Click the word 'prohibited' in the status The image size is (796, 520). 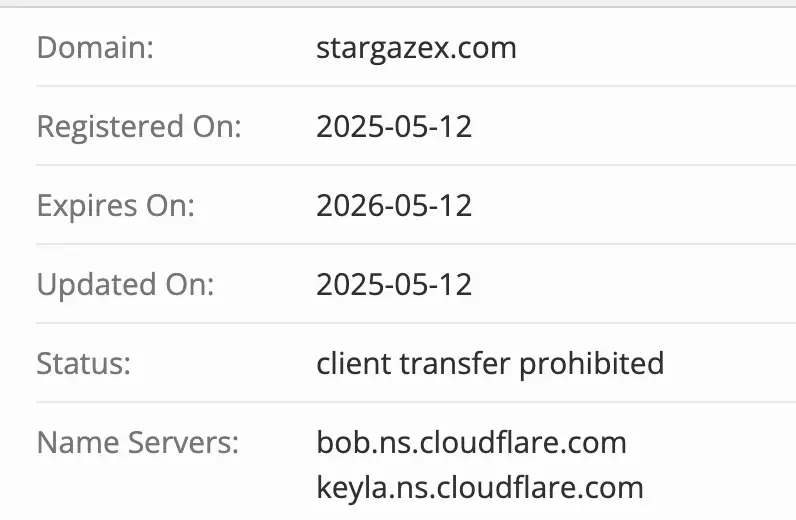point(591,363)
